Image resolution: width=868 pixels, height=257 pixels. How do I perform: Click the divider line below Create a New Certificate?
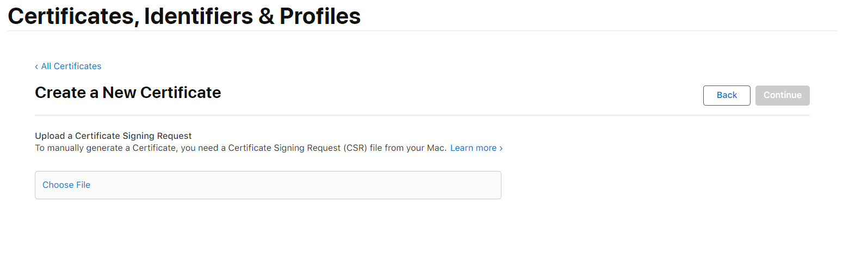(x=422, y=115)
